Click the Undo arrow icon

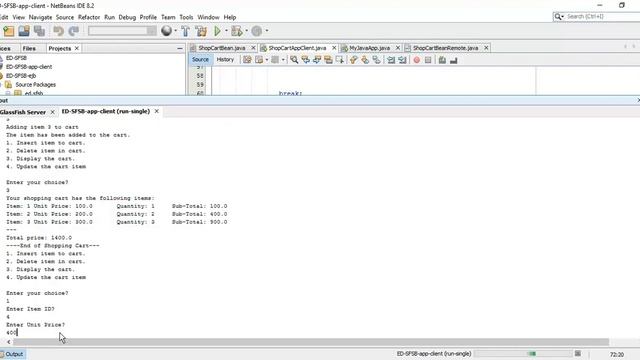(58, 31)
